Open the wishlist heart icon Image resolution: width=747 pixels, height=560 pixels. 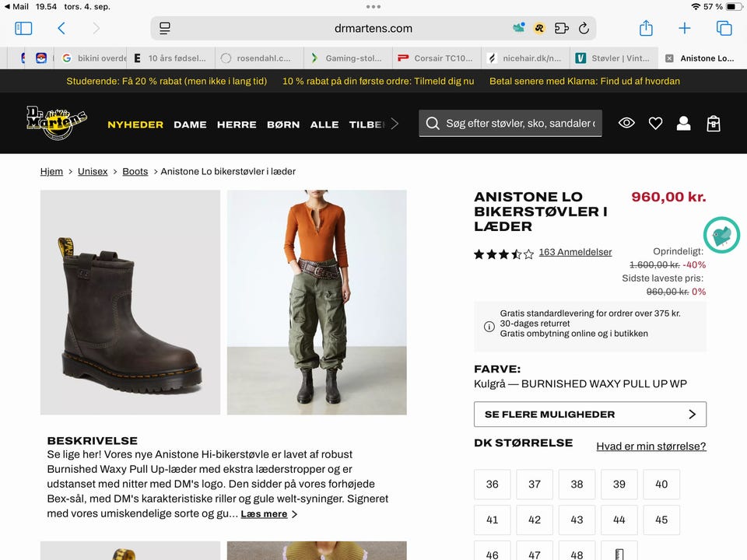click(655, 123)
